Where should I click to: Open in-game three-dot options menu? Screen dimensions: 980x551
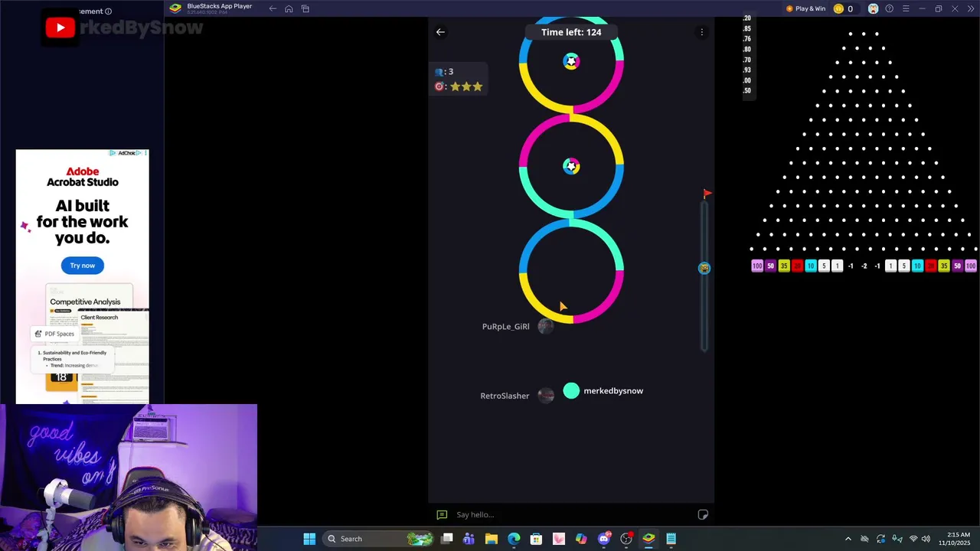coord(701,32)
